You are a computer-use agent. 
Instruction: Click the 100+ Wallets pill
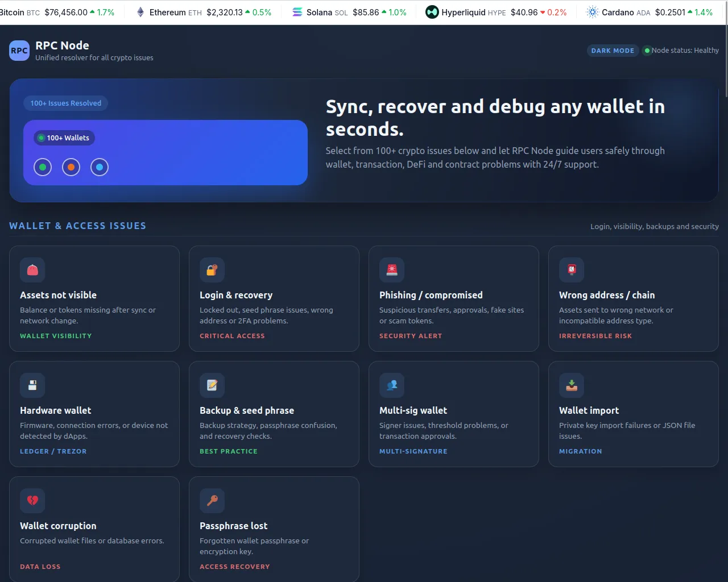(x=64, y=138)
